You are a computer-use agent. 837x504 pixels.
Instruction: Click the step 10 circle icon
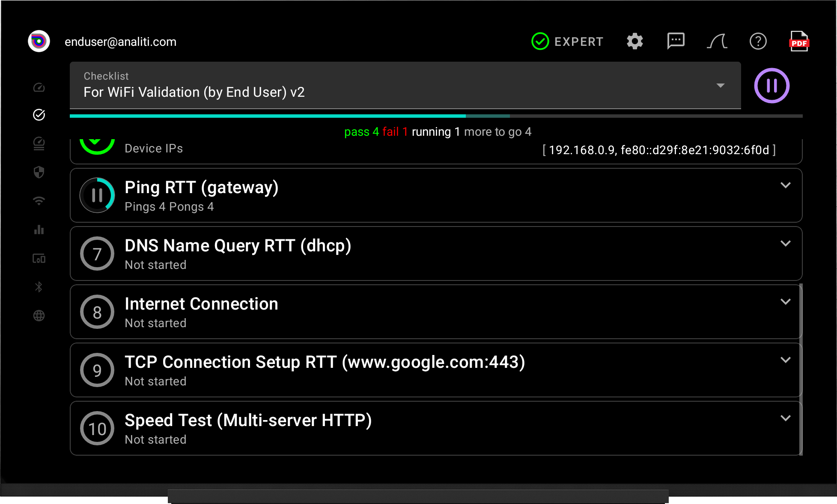pos(97,428)
